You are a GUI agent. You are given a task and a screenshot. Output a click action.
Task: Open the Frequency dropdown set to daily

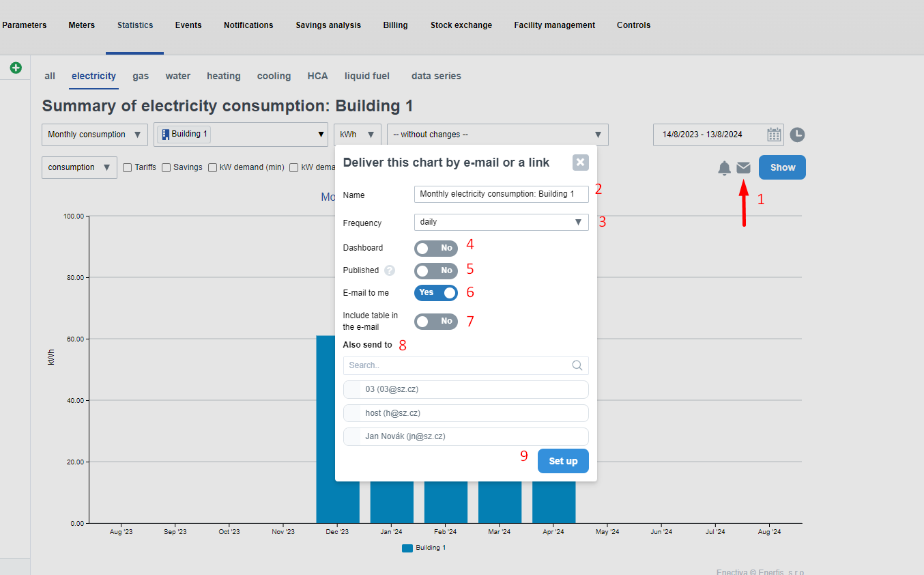tap(501, 222)
